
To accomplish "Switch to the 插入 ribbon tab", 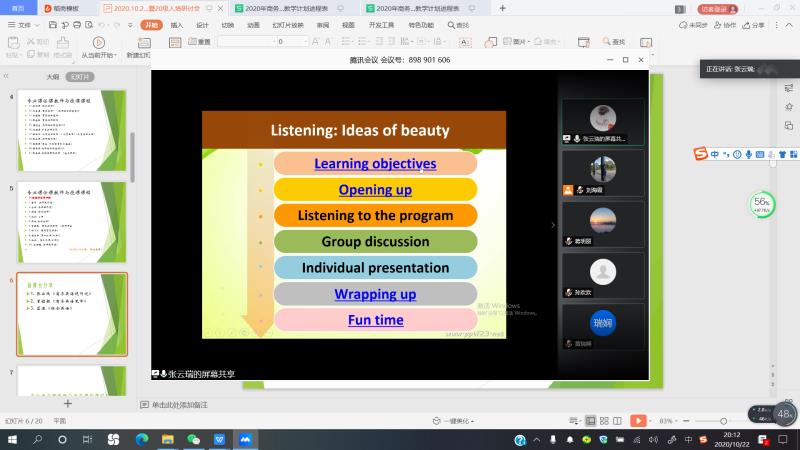I will coord(177,24).
